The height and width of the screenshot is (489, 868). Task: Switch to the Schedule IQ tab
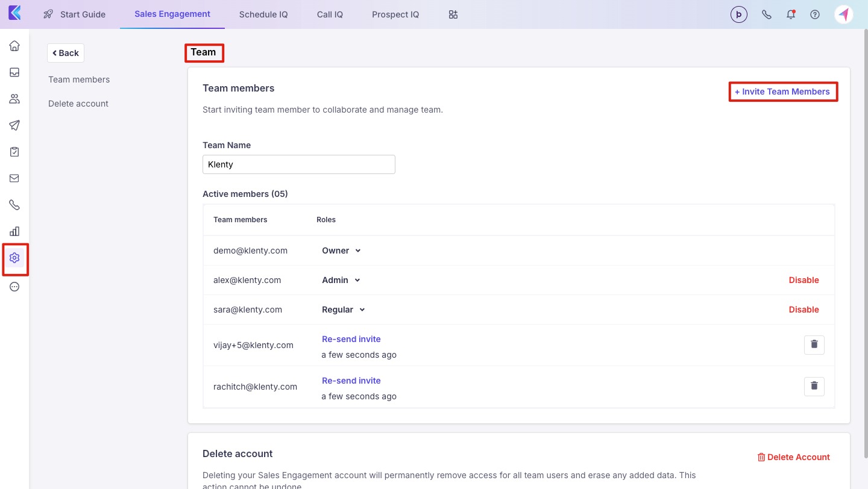point(263,14)
